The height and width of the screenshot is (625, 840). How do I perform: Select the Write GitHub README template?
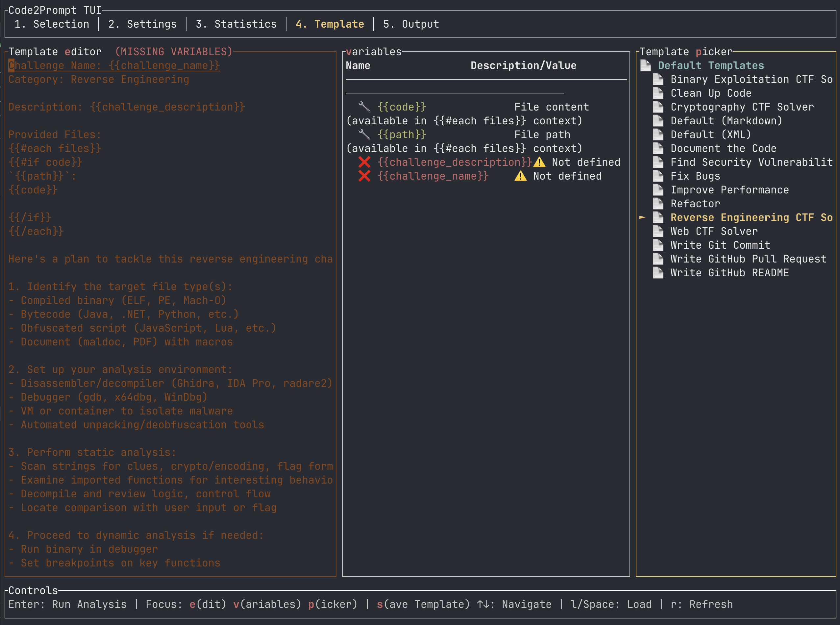pyautogui.click(x=730, y=273)
